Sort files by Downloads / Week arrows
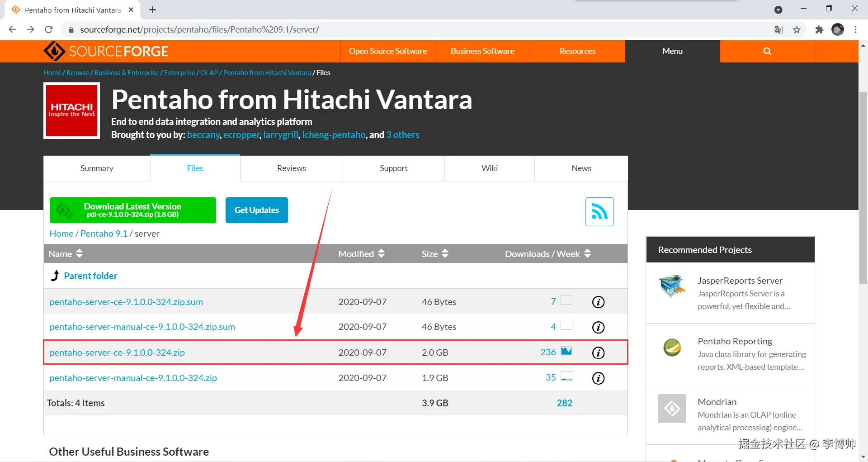The height and width of the screenshot is (462, 868). [587, 253]
